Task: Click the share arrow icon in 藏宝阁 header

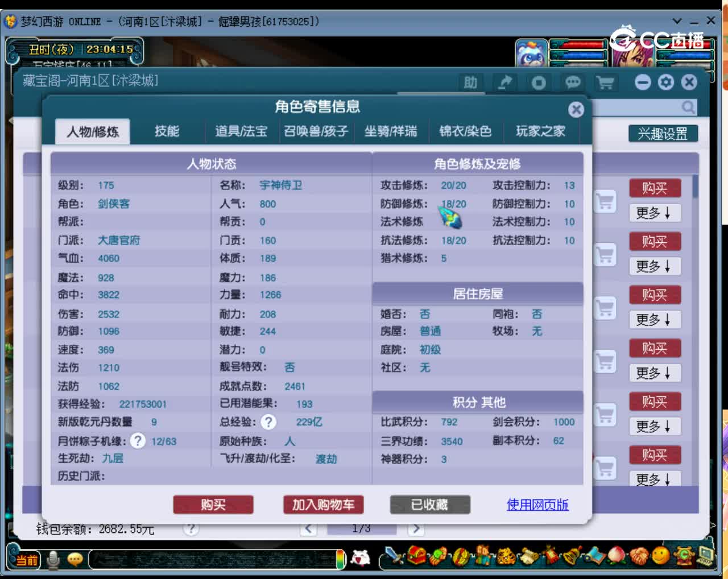Action: pos(504,83)
